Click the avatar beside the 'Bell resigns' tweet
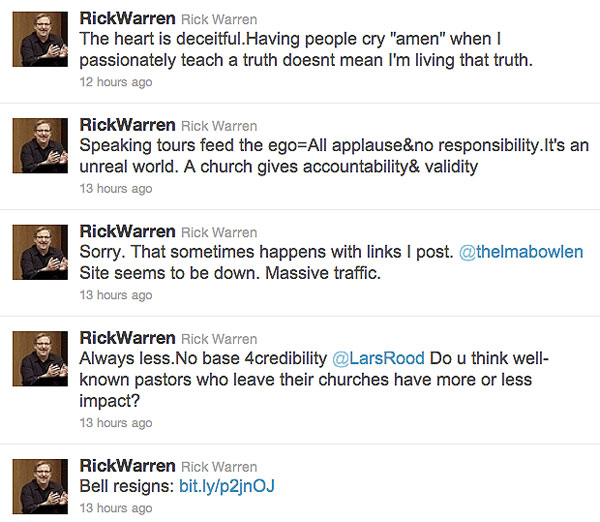The width and height of the screenshot is (600, 522). (x=42, y=486)
